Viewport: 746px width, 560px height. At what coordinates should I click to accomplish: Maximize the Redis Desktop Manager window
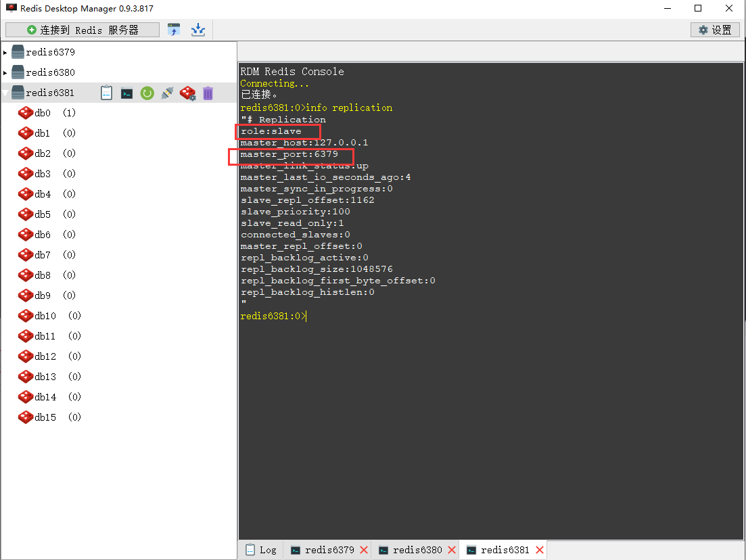(698, 8)
